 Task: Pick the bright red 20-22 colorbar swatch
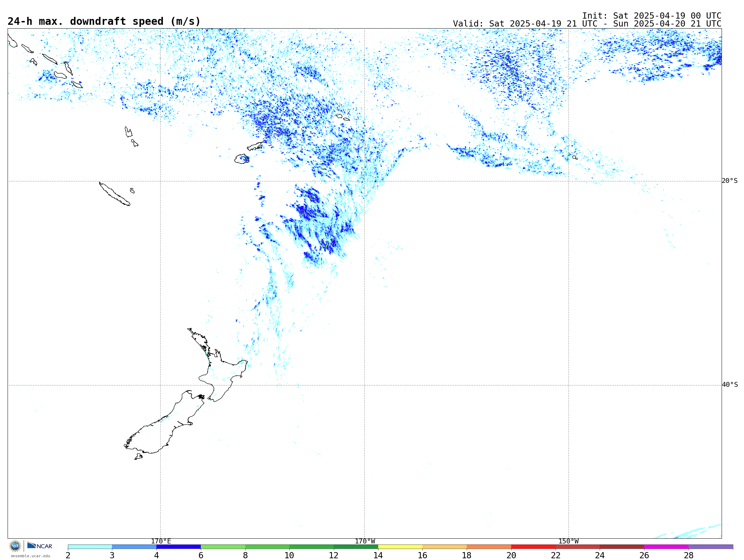coord(533,547)
